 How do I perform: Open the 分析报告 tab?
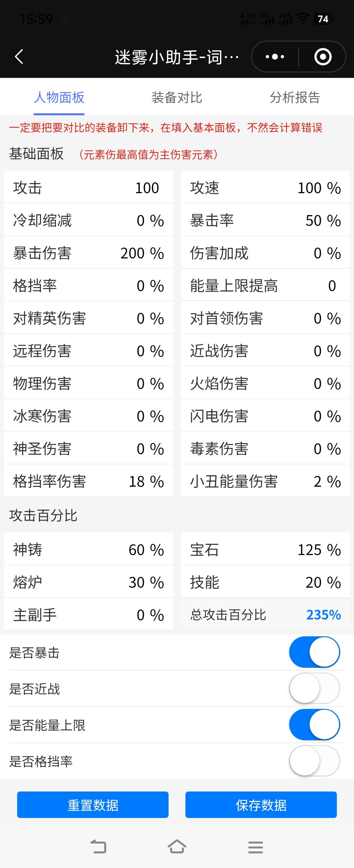[295, 97]
